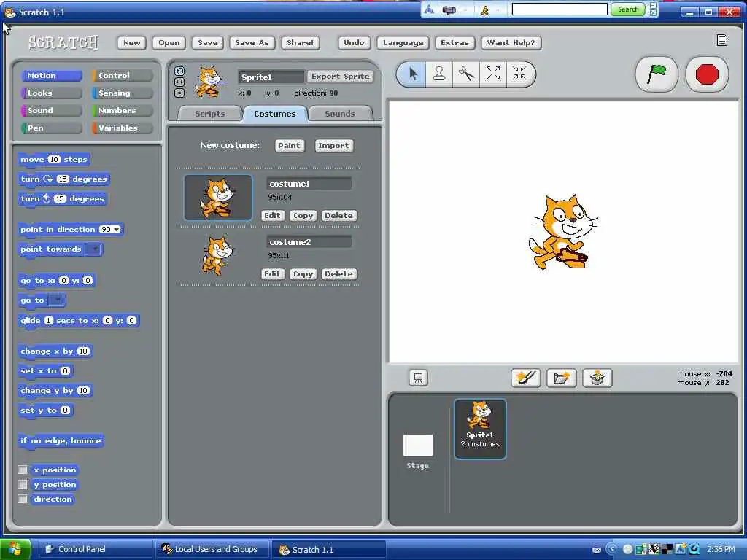Select the Sensing block category
747x560 pixels.
click(123, 93)
